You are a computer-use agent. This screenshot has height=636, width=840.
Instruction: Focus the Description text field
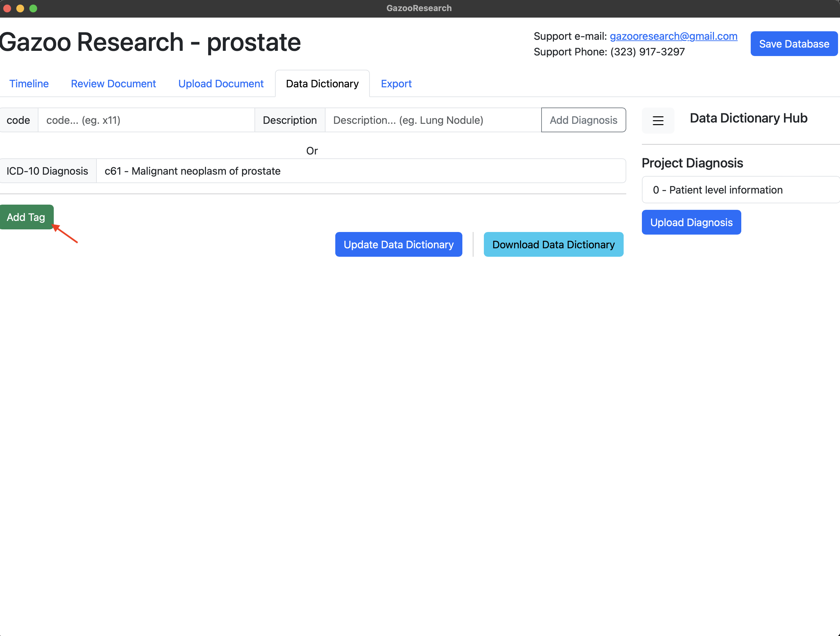point(432,120)
